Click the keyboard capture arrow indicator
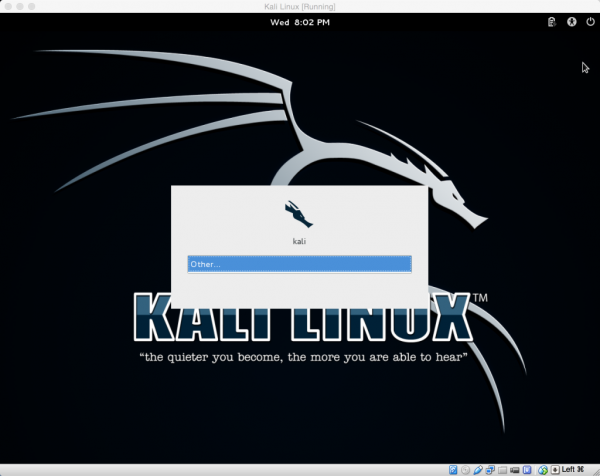Viewport: 600px width, 476px height. (555, 470)
